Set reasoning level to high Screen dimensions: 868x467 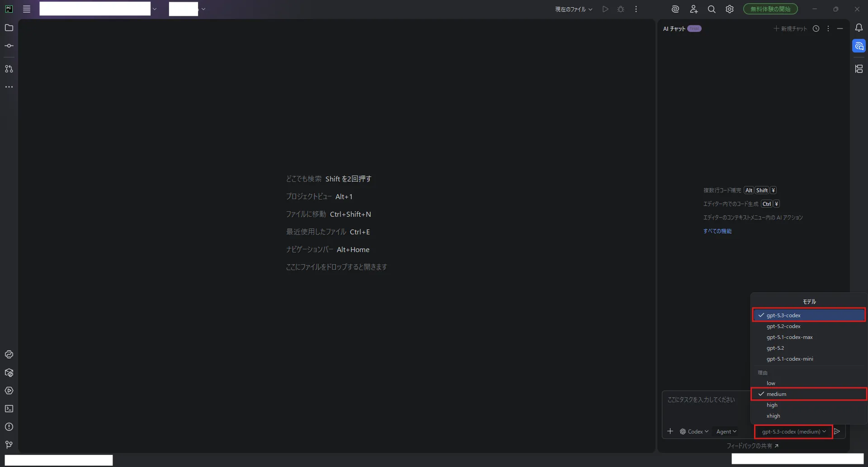click(x=809, y=405)
